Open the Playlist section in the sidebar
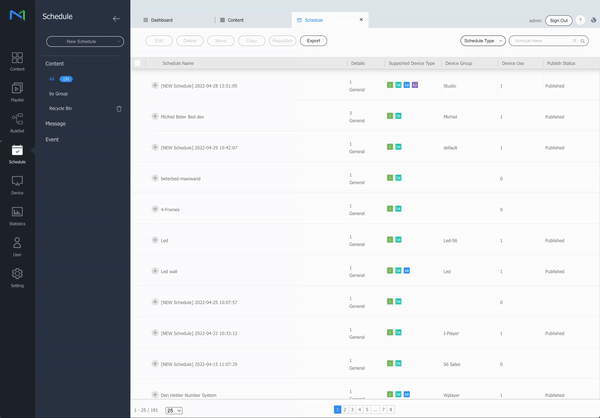600x418 pixels. tap(17, 92)
